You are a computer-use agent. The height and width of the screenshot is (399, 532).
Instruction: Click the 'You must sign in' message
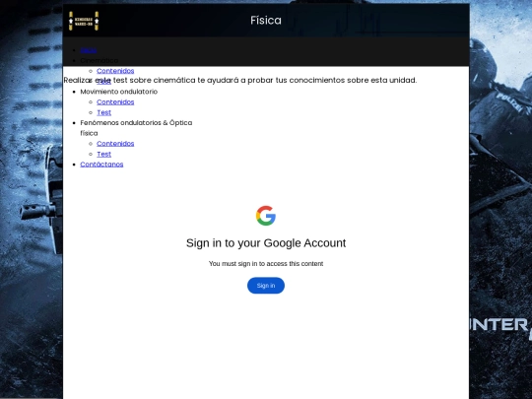(266, 264)
